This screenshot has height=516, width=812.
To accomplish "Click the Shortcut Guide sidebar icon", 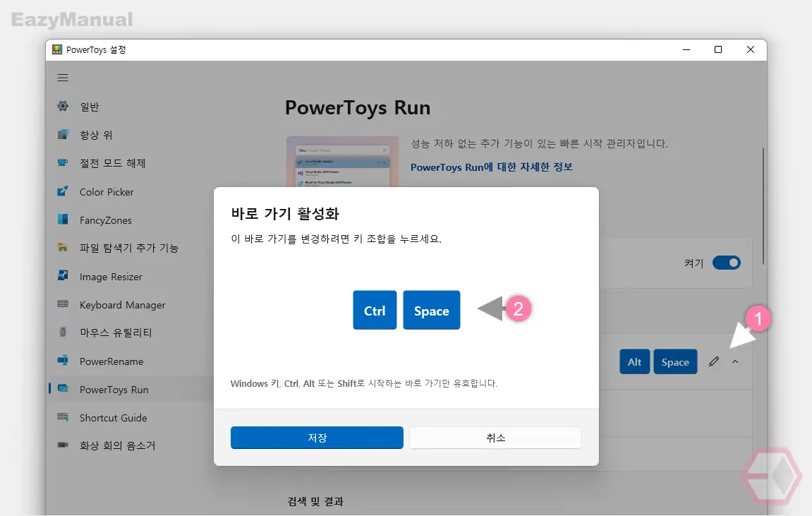I will click(63, 417).
